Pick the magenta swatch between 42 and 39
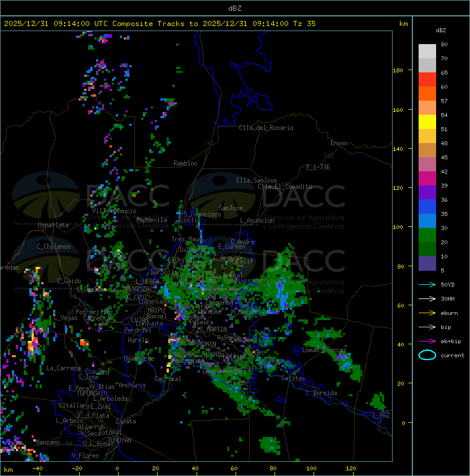The image size is (470, 476). (x=427, y=179)
